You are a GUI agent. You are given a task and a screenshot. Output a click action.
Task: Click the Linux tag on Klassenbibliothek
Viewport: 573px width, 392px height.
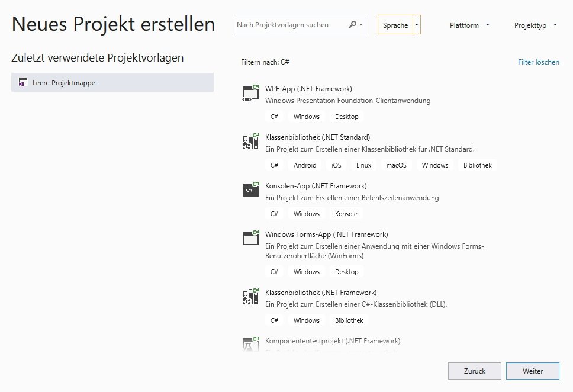click(x=363, y=165)
